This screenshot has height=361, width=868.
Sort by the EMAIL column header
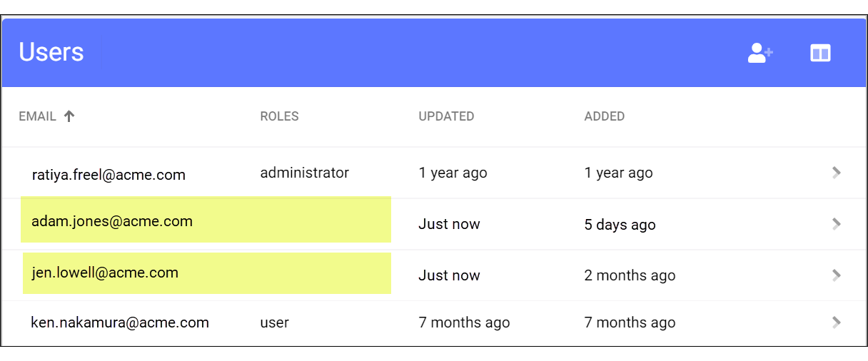pyautogui.click(x=37, y=116)
